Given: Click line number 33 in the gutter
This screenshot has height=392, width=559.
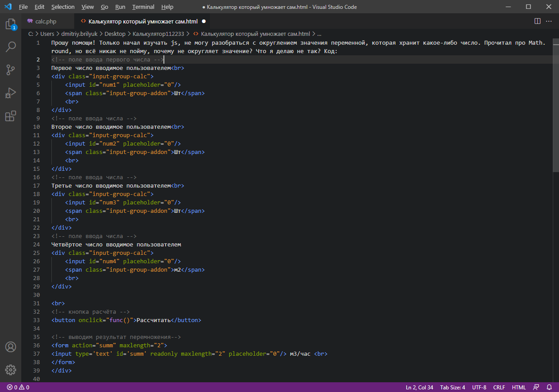Looking at the screenshot, I should click(x=37, y=320).
